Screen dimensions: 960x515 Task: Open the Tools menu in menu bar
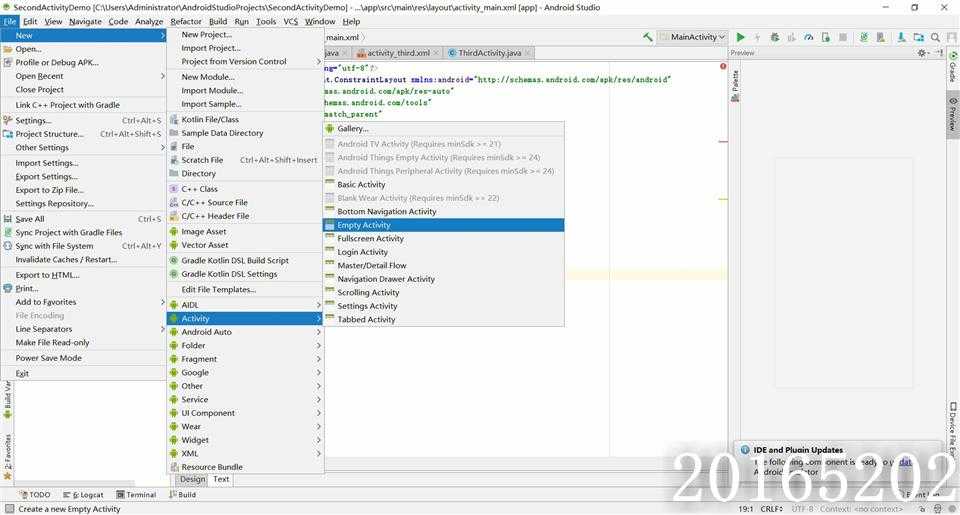[x=266, y=21]
